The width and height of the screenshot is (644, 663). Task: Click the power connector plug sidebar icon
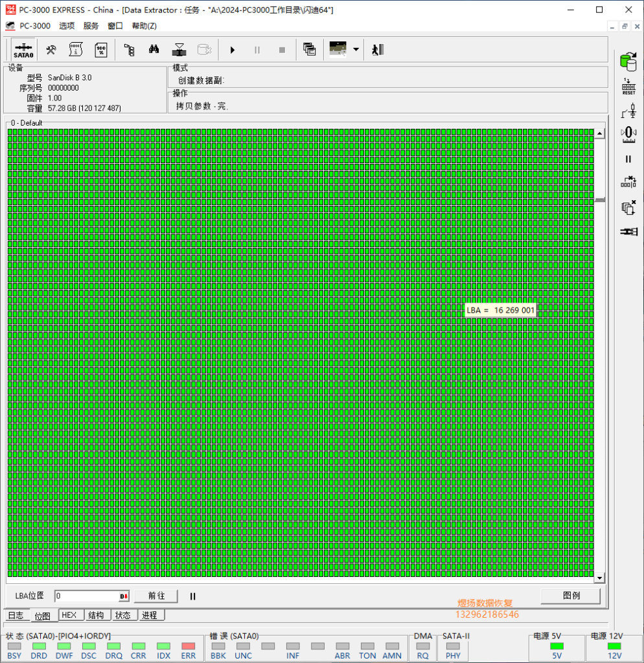(x=628, y=111)
